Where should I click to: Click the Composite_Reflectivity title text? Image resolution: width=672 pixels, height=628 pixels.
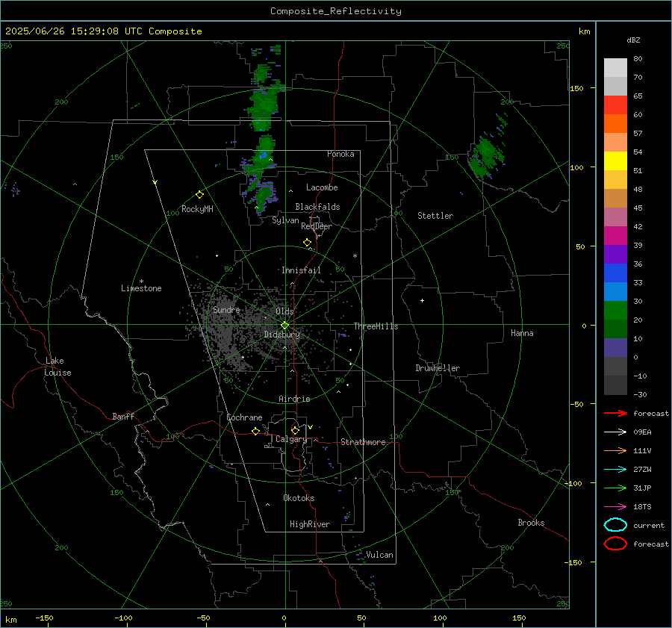[336, 11]
